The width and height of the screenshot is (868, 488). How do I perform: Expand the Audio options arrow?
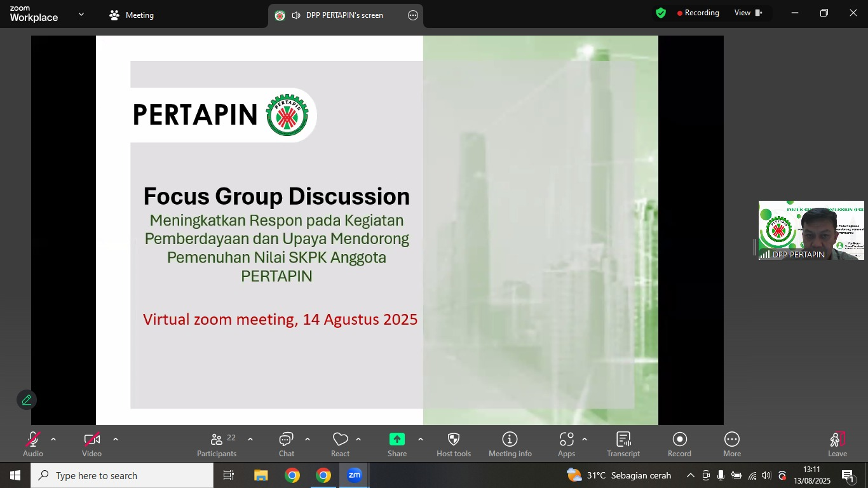(x=53, y=439)
